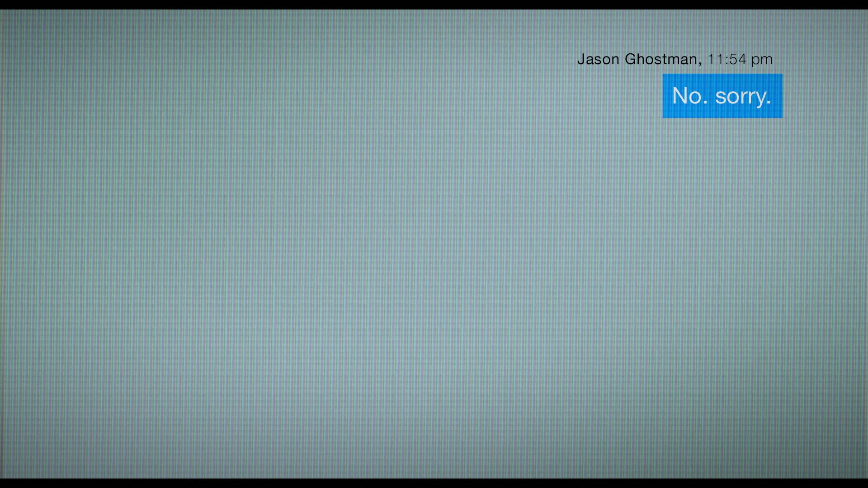The width and height of the screenshot is (868, 488).
Task: Click the 11:54 pm timestamp
Action: (x=740, y=59)
